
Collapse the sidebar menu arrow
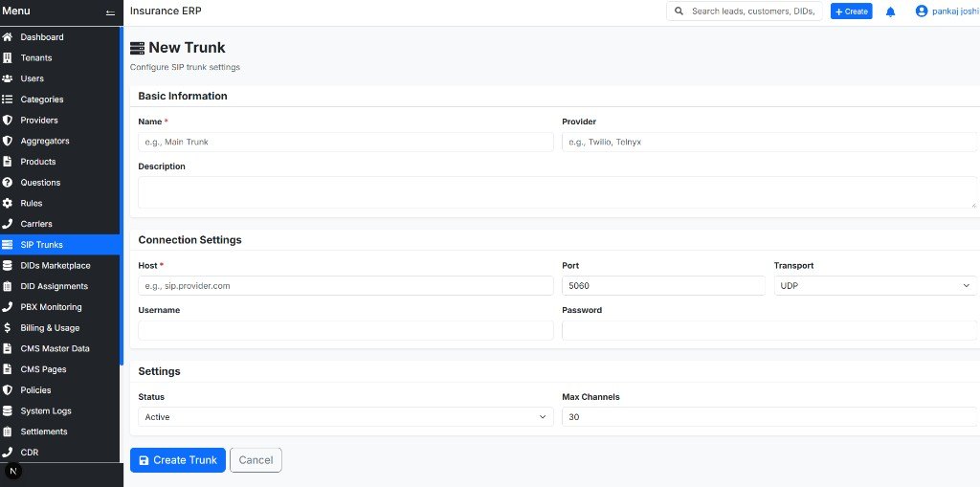(111, 11)
